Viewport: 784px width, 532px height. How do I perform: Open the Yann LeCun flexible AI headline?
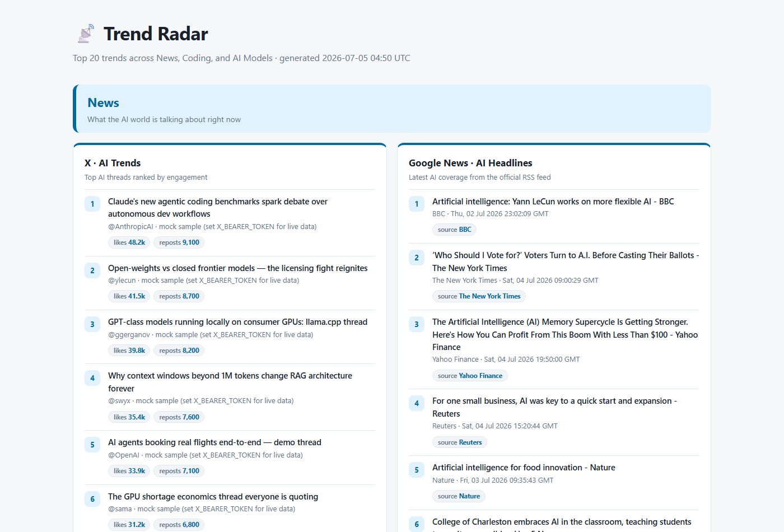coord(553,202)
